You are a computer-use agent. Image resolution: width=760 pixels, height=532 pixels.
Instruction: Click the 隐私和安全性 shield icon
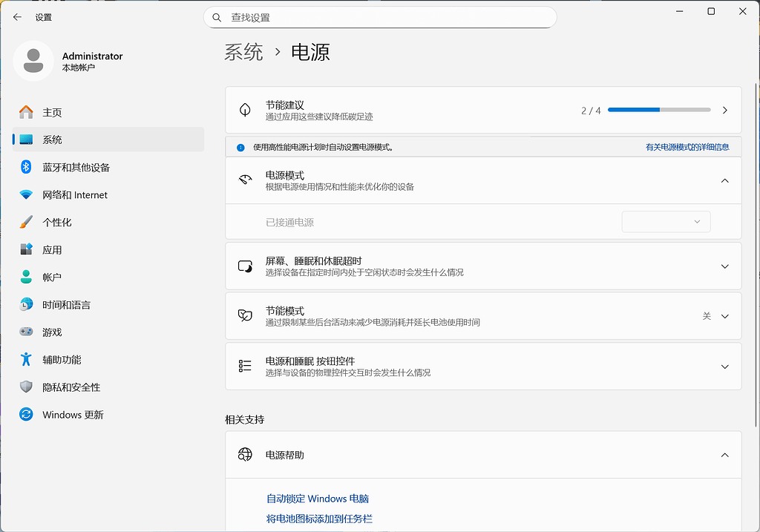26,387
